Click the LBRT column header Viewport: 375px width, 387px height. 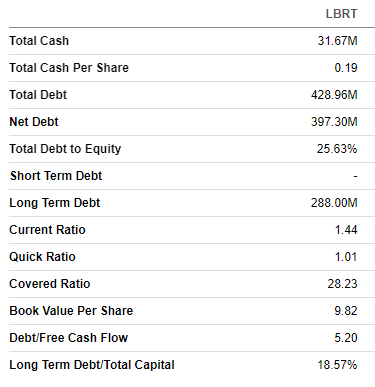pyautogui.click(x=341, y=14)
